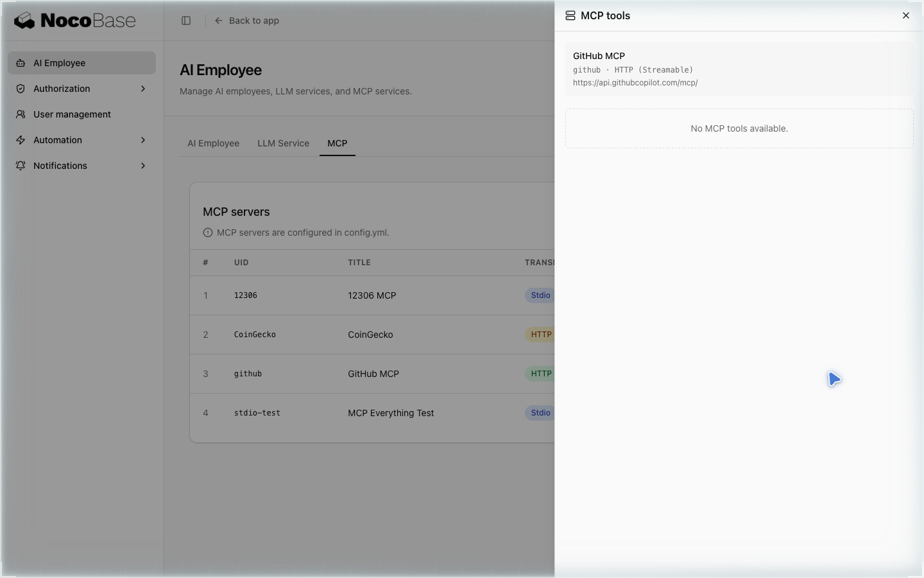Click the User management people icon
Screen dimensions: 924x578
21,114
